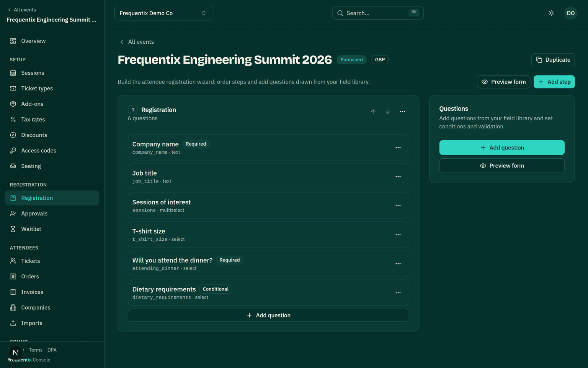Screen dimensions: 588x368
Task: Open the Waitlist section
Action: (52, 229)
